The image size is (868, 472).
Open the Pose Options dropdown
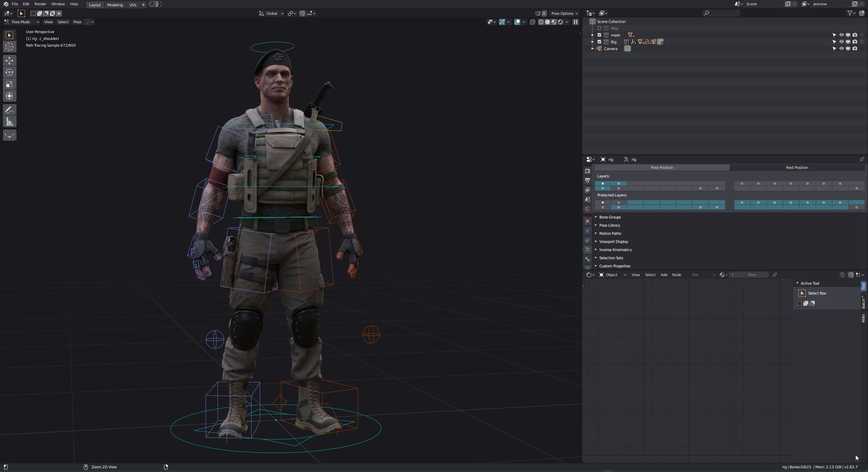(564, 13)
